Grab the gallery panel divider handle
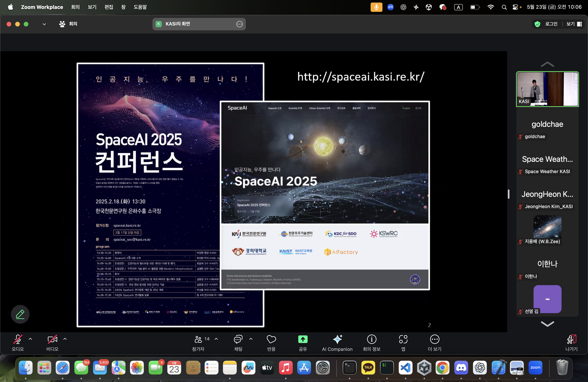Image resolution: width=588 pixels, height=382 pixels. tap(508, 194)
